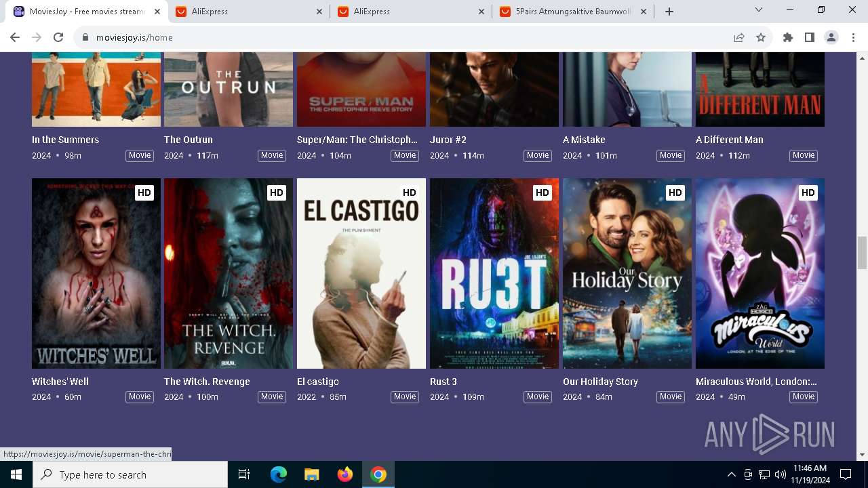Switch to the second AliExpress tab
The image size is (868, 488).
click(x=411, y=12)
